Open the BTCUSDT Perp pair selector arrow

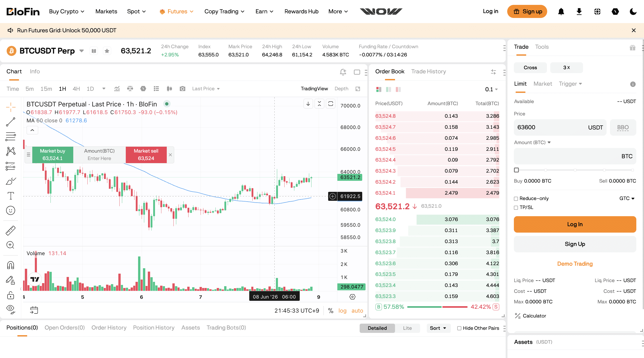81,51
